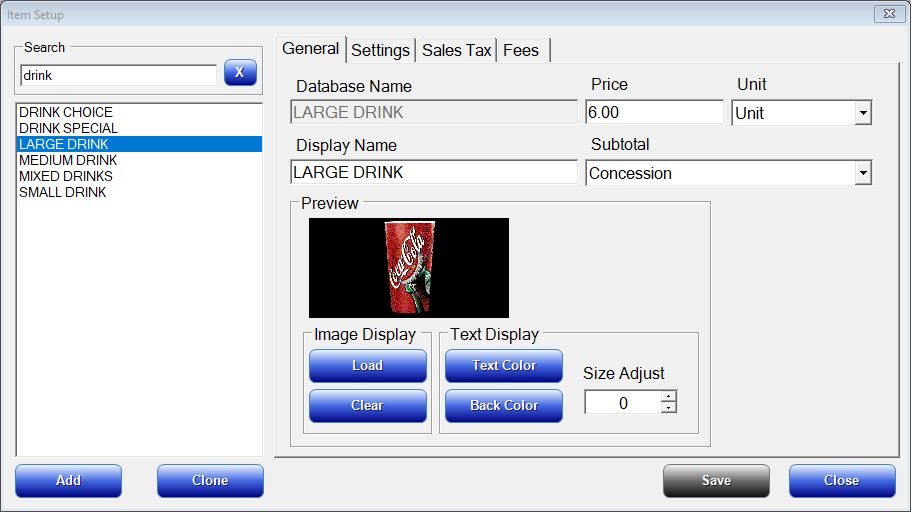Select MEDIUM DRINK in the item list
This screenshot has height=512, width=911.
(139, 160)
